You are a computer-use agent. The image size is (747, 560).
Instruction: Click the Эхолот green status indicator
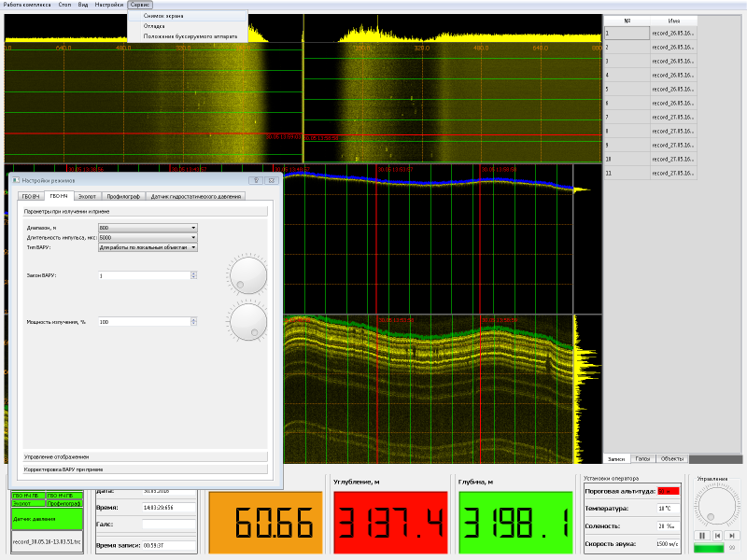pos(28,503)
